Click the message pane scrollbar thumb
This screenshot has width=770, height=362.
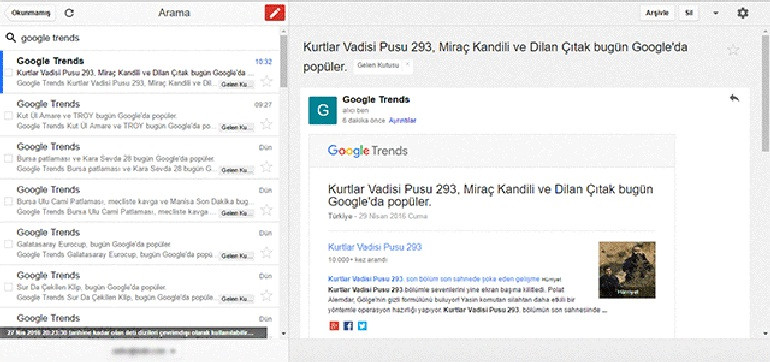tap(766, 93)
